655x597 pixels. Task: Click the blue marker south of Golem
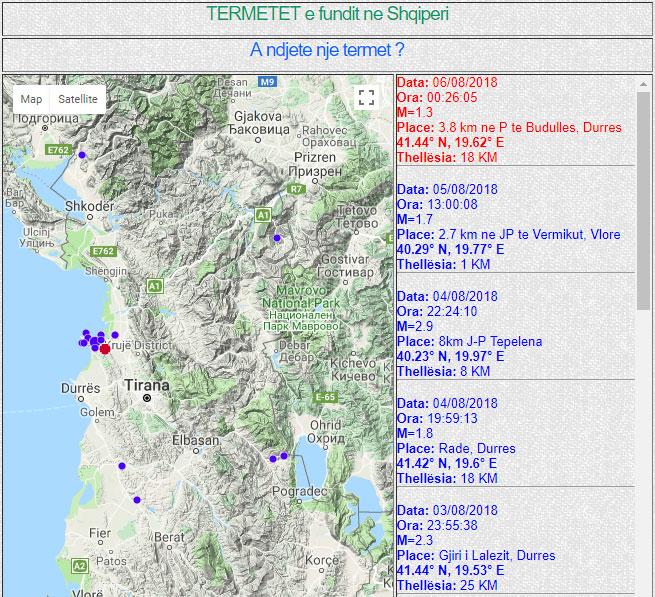click(122, 466)
